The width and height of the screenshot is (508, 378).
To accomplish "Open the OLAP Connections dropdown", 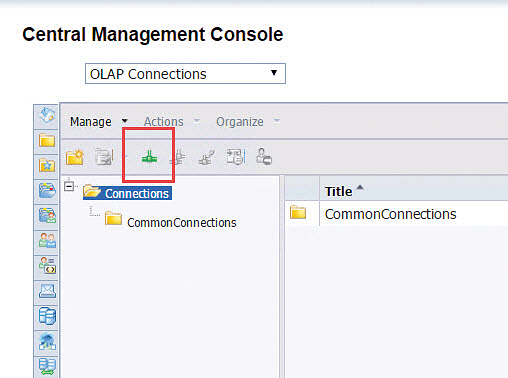I will click(185, 74).
